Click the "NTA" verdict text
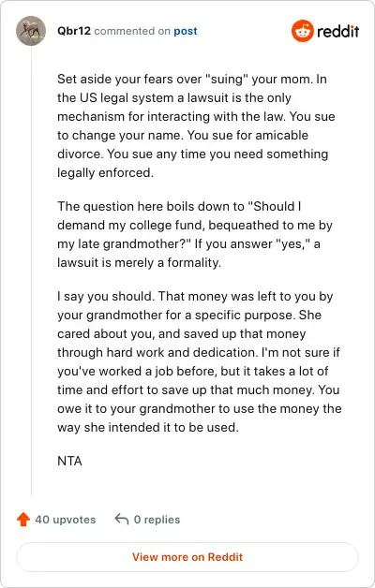The height and width of the screenshot is (588, 375). [x=69, y=461]
